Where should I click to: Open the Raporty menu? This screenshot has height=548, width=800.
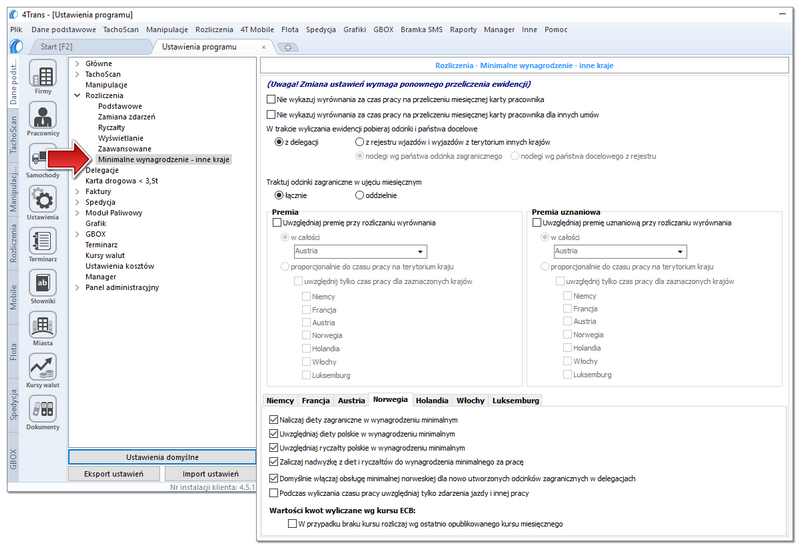point(463,30)
